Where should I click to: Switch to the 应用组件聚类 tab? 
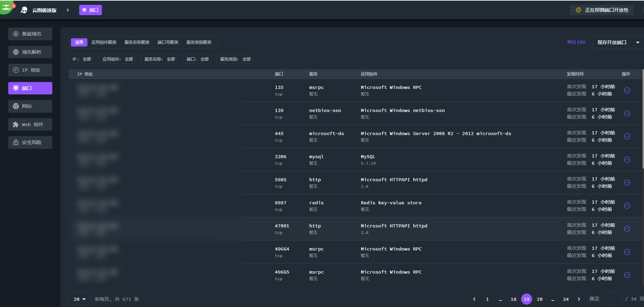click(x=104, y=42)
